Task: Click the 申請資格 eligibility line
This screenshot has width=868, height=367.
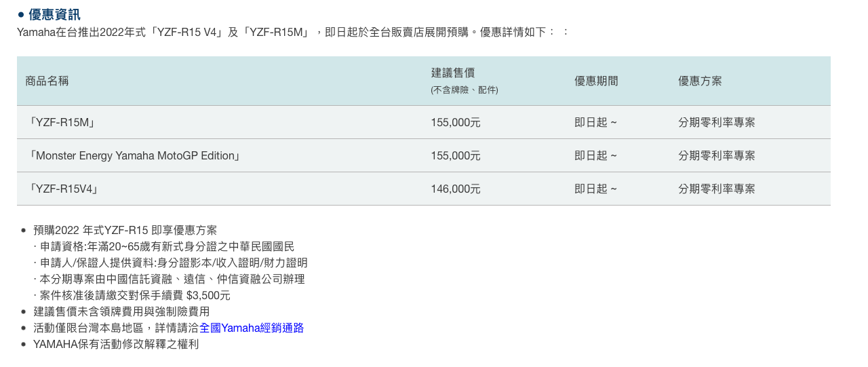Action: [x=164, y=246]
